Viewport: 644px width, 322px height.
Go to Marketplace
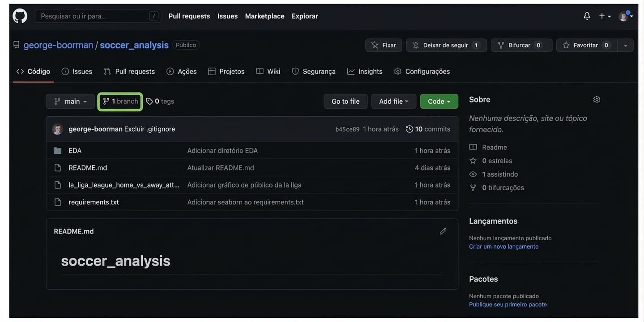tap(264, 16)
